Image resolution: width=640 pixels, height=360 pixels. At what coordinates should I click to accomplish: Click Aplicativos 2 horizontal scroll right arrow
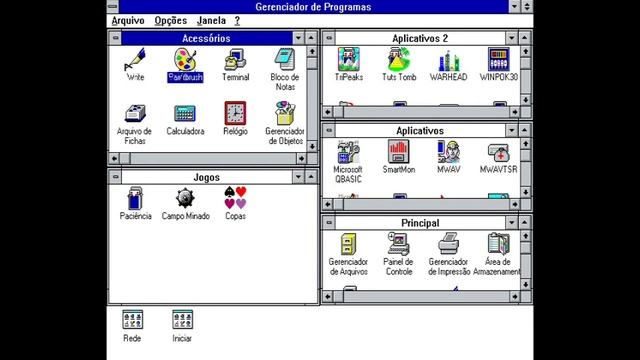[515, 112]
